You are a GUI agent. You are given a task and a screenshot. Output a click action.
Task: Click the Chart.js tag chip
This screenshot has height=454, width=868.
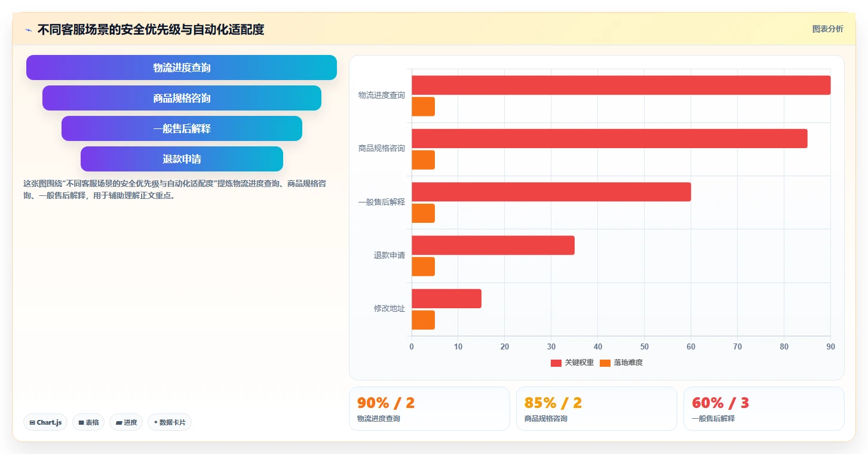45,422
